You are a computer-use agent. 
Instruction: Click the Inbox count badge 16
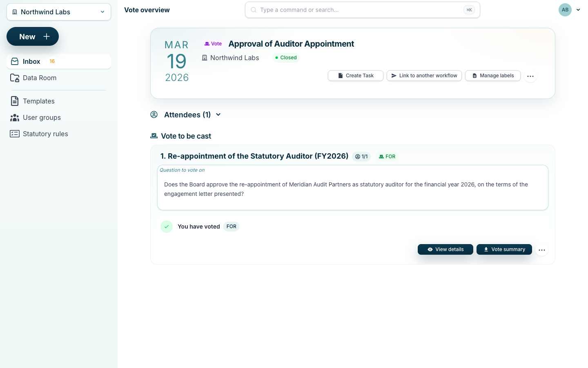(x=52, y=61)
